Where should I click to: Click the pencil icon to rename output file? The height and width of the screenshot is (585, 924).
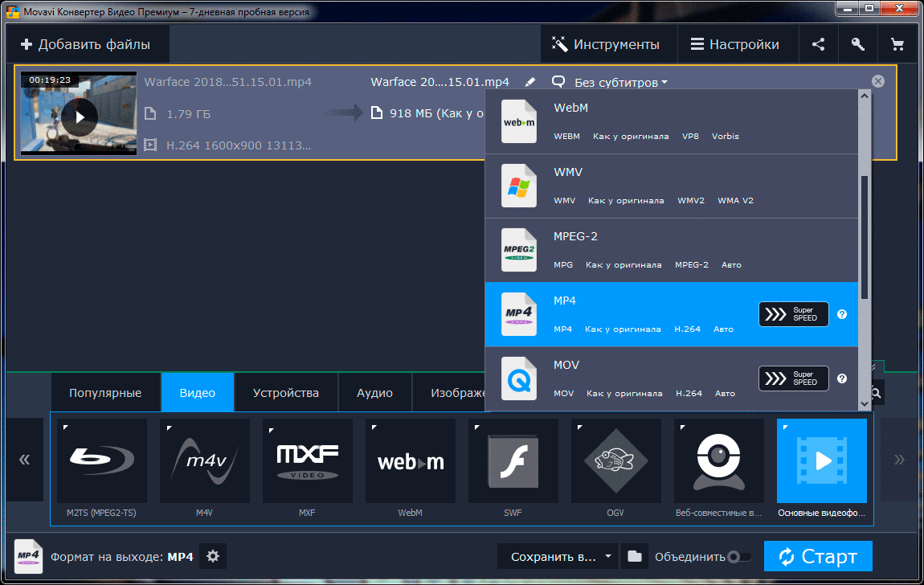[x=529, y=82]
